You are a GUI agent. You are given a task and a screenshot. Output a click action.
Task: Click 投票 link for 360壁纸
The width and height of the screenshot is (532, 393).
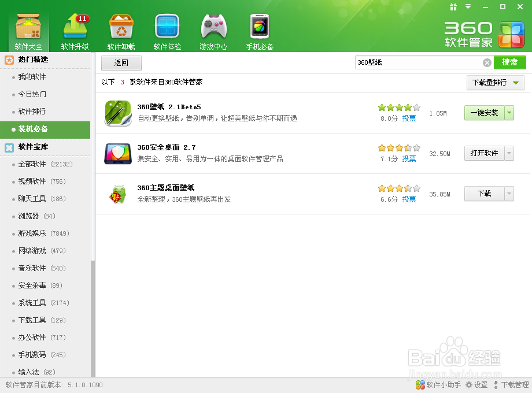click(409, 118)
